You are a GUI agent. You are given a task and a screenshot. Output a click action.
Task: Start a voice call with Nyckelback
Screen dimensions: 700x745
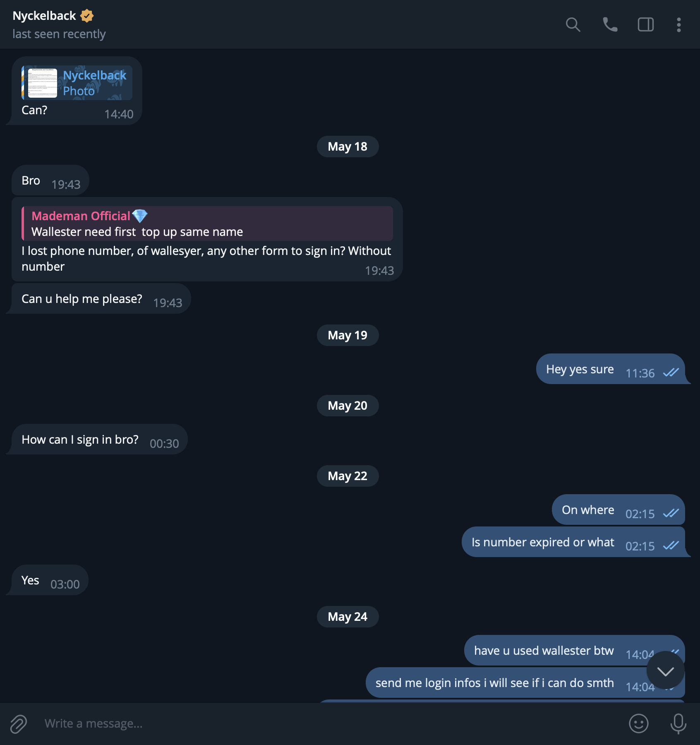[610, 25]
